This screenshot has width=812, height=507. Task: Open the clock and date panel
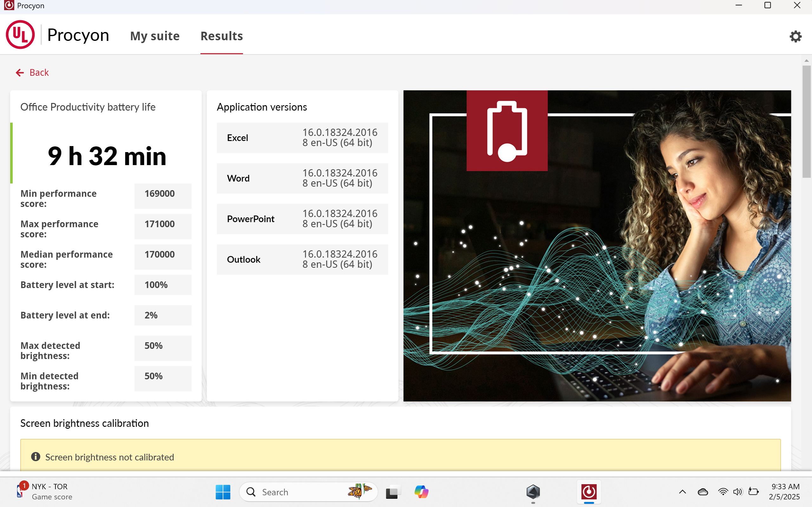tap(784, 491)
